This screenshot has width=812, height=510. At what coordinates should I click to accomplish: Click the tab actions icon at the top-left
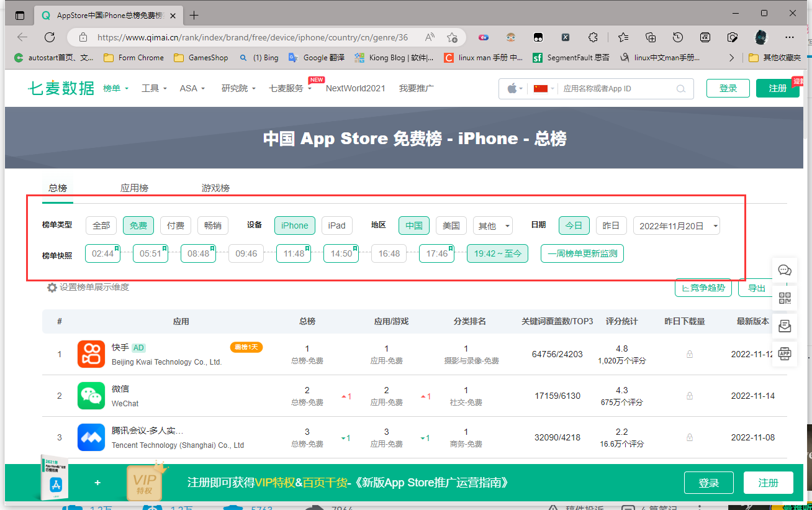pos(20,15)
